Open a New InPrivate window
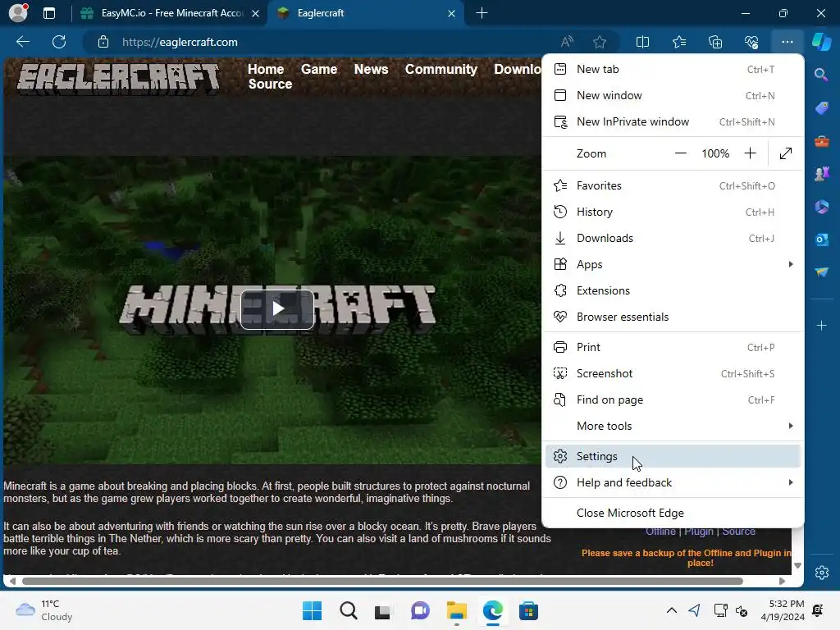 tap(673, 121)
